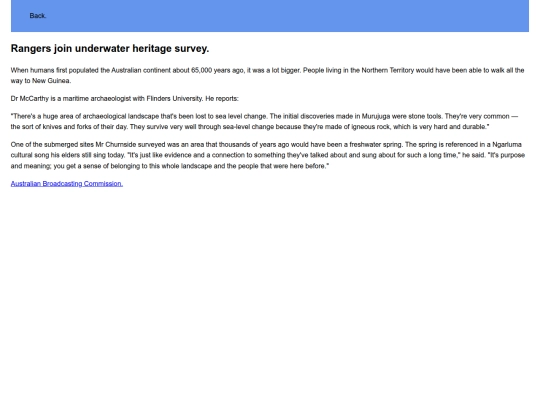Click the Back link in the blue header

(38, 16)
